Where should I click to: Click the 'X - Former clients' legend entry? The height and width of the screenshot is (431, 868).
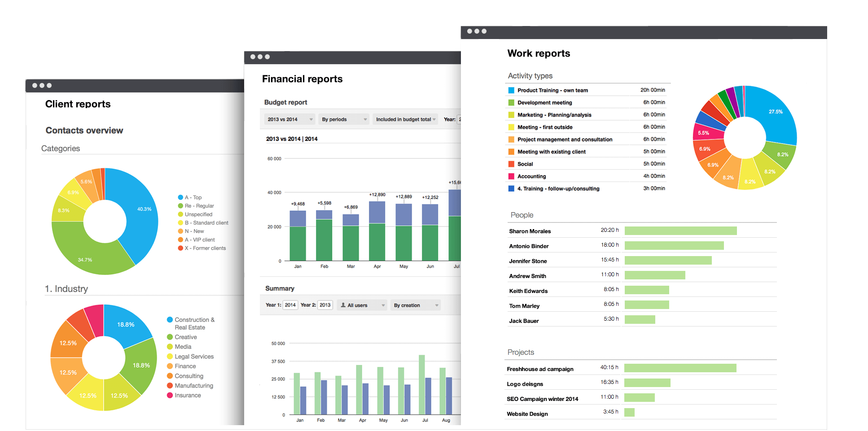pos(202,248)
